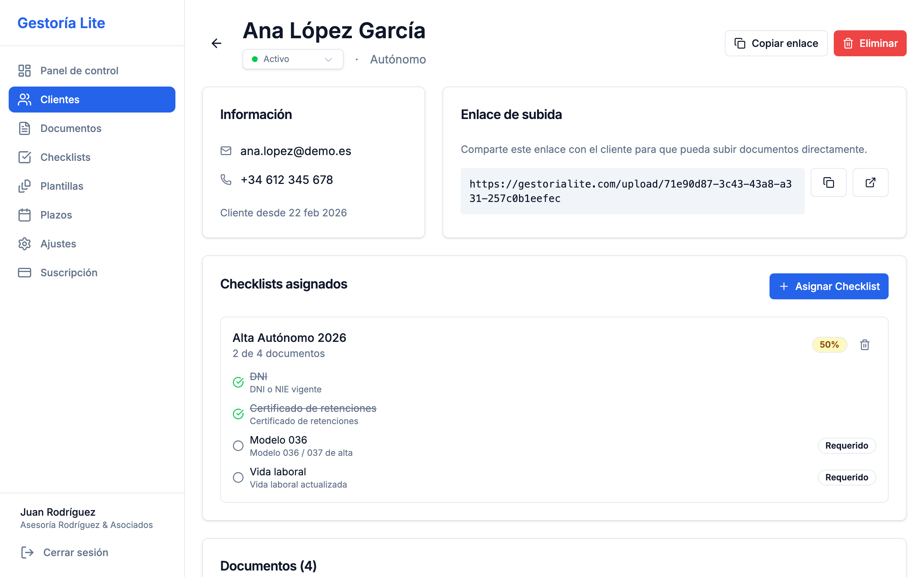
Task: Click the back arrow beside the client name
Action: point(217,43)
